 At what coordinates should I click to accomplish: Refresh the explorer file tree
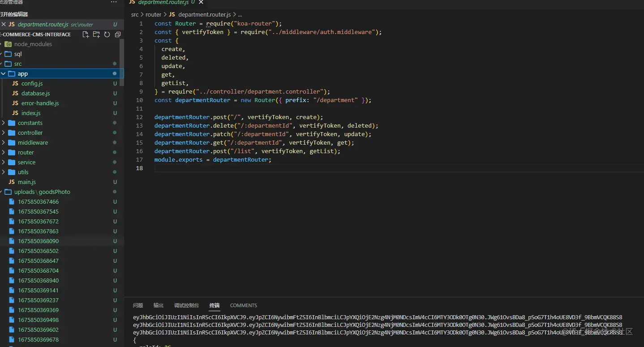[107, 34]
